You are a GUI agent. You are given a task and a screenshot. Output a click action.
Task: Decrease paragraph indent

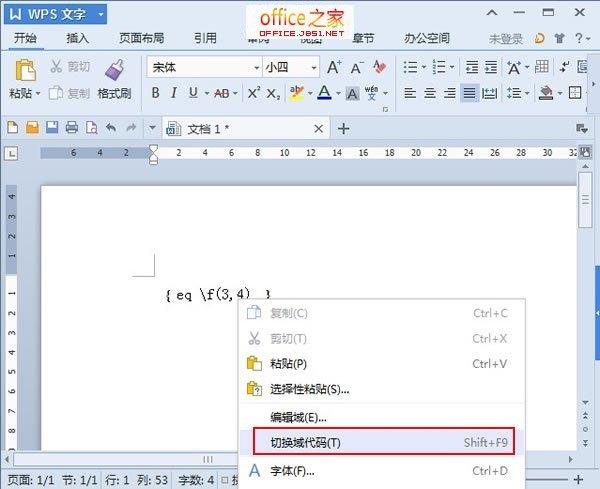[471, 67]
